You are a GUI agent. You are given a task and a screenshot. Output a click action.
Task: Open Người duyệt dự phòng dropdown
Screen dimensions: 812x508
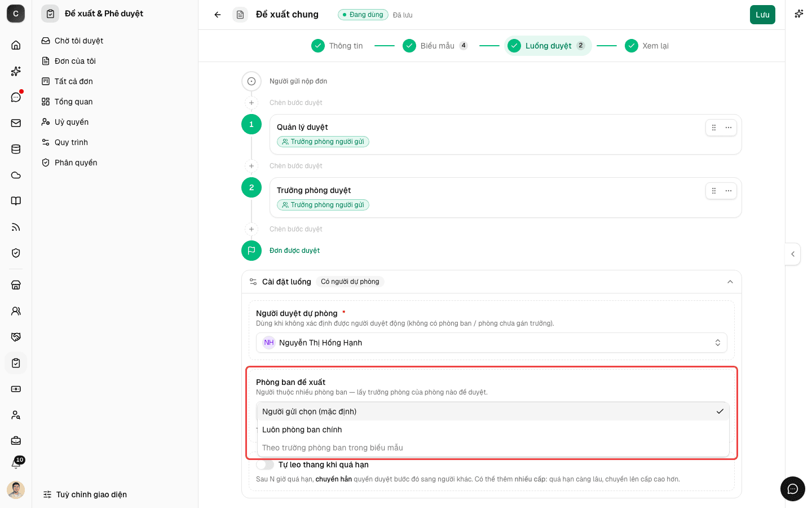click(492, 343)
